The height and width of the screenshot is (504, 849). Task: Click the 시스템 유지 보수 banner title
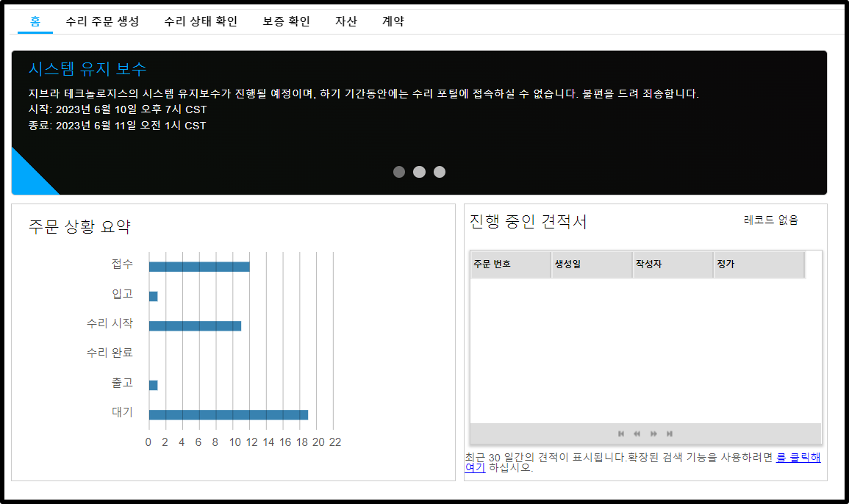(x=87, y=69)
